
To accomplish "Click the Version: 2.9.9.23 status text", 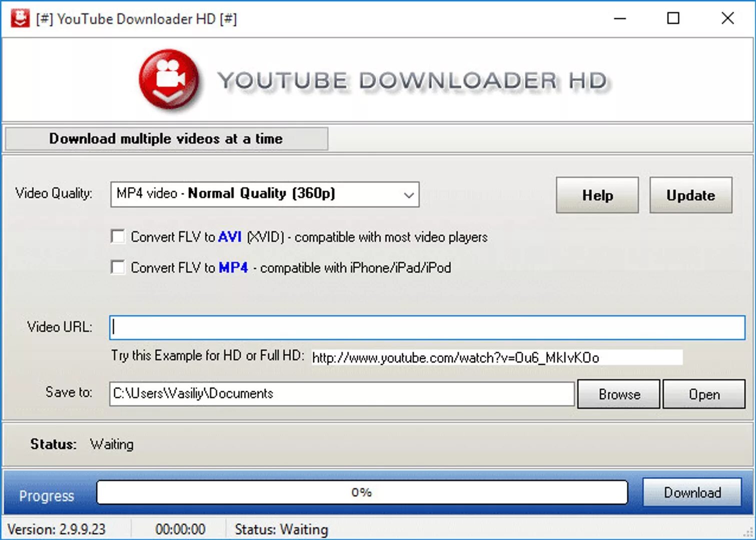I will tap(57, 529).
